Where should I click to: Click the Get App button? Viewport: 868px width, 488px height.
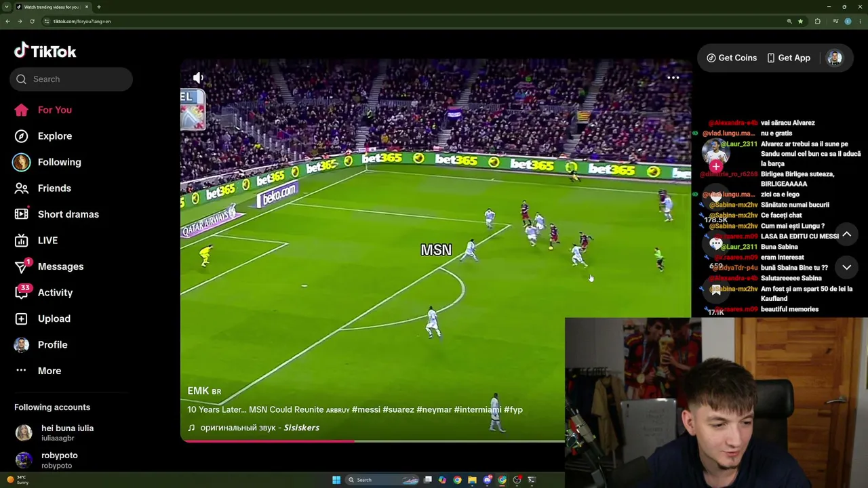pyautogui.click(x=789, y=58)
